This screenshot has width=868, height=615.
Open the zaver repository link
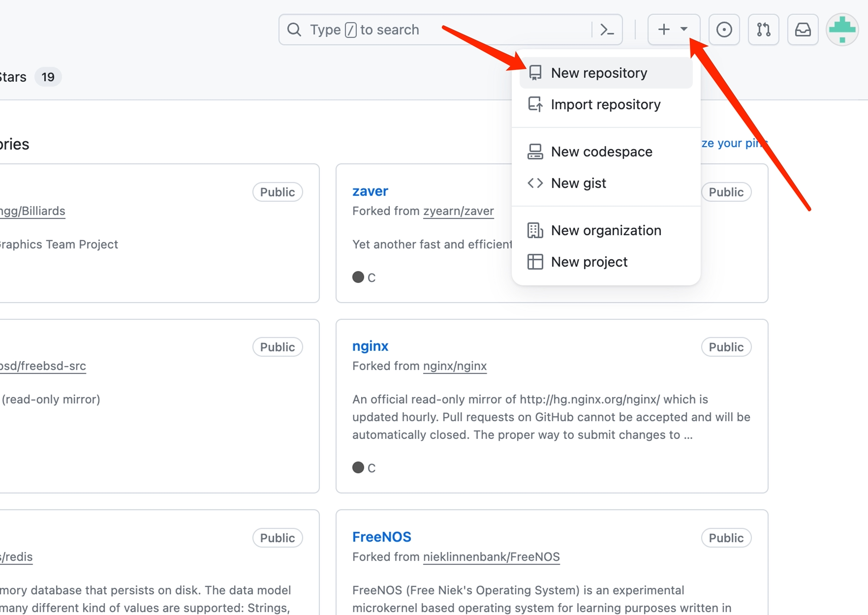(x=370, y=191)
